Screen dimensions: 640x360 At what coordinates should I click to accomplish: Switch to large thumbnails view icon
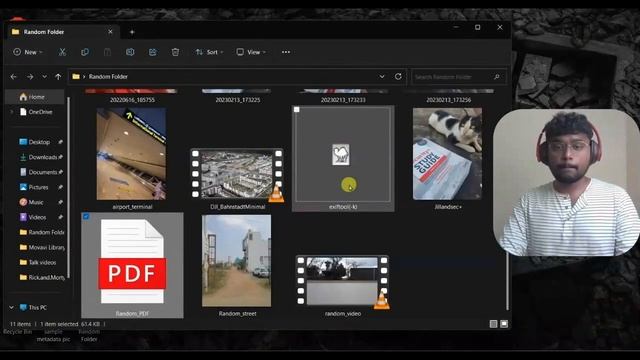[504, 324]
